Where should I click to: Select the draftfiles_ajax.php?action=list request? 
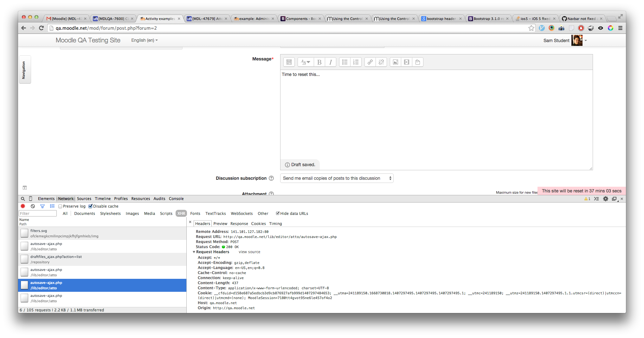tap(102, 259)
